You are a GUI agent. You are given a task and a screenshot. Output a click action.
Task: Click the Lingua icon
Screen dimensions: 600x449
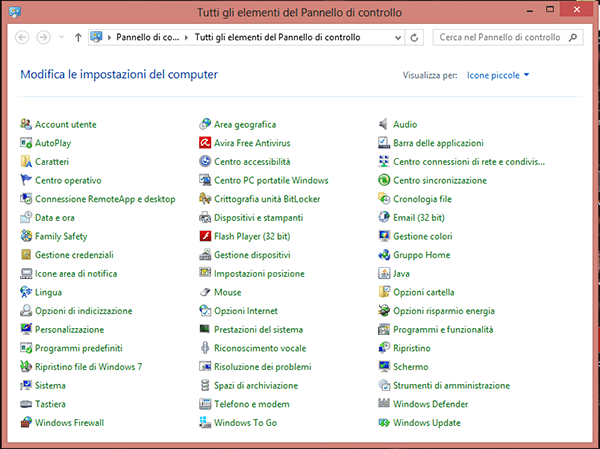pyautogui.click(x=26, y=292)
